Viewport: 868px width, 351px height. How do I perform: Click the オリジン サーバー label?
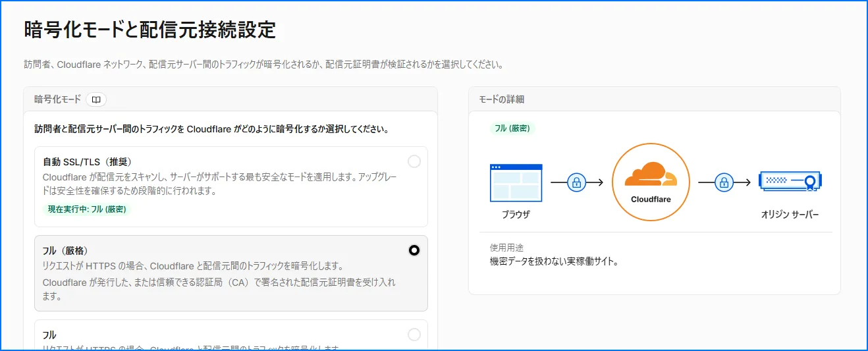[790, 215]
